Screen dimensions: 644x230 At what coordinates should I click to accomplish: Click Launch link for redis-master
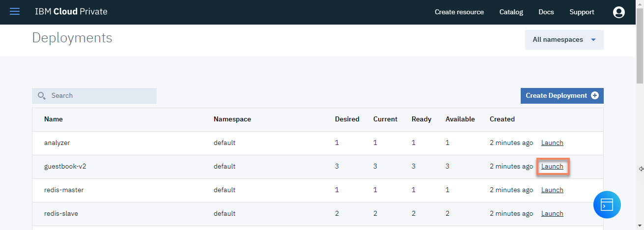552,190
